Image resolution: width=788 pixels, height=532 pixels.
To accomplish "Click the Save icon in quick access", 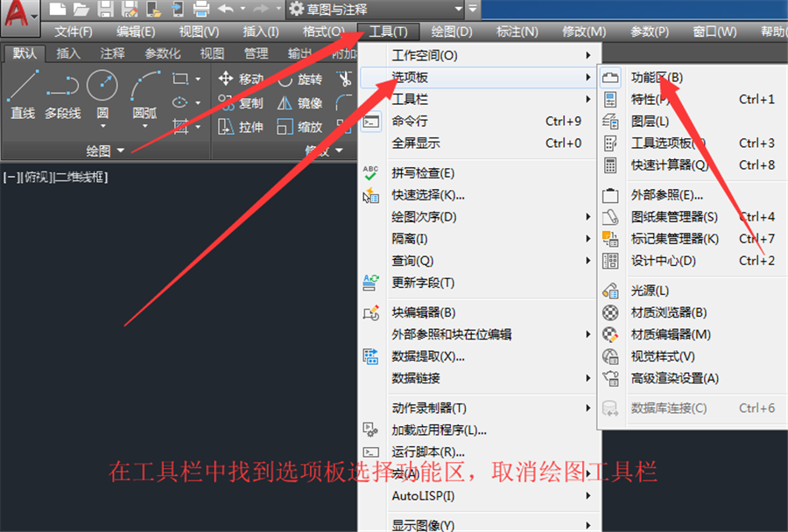I will 106,9.
